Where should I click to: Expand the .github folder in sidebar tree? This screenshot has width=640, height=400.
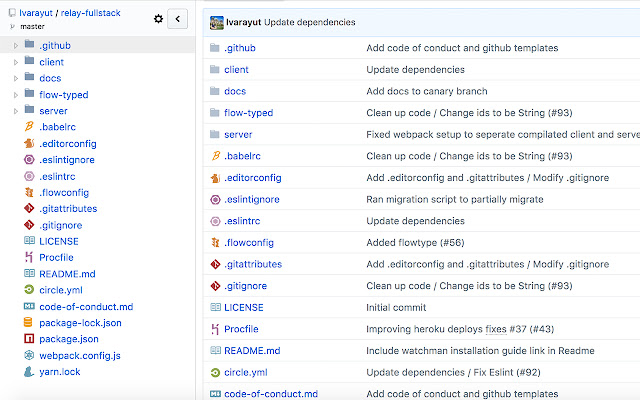[16, 46]
